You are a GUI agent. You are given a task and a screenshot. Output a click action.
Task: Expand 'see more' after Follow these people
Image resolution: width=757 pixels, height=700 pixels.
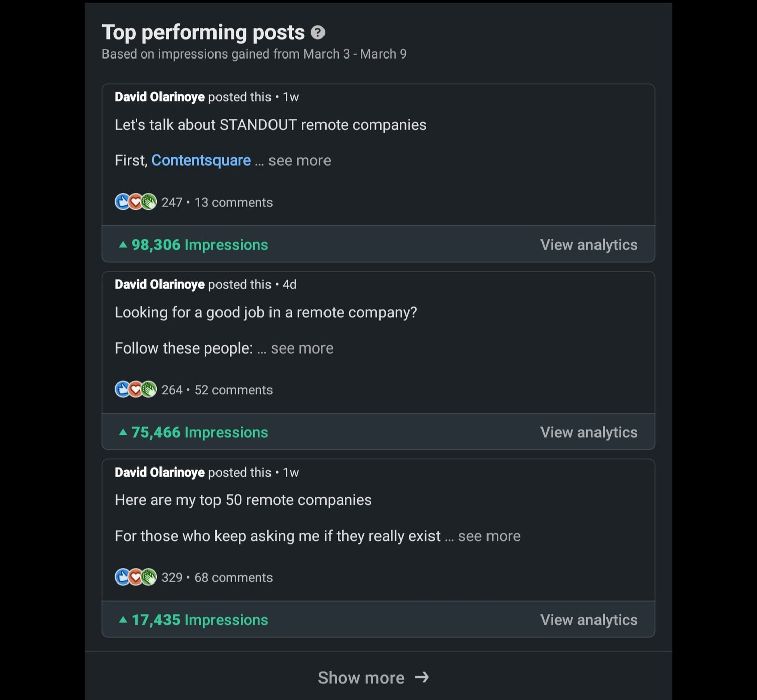(302, 348)
